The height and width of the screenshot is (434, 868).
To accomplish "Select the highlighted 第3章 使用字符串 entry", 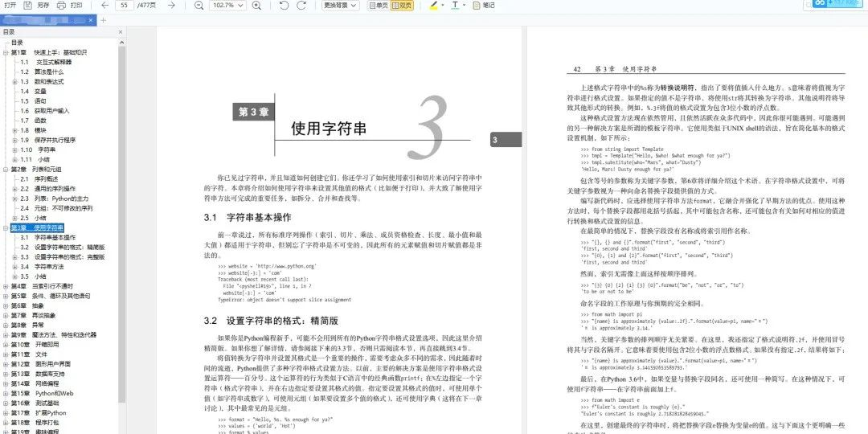I will [x=37, y=227].
